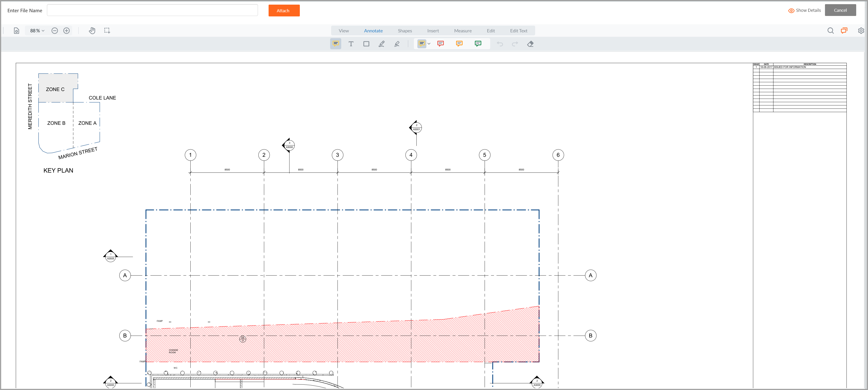The width and height of the screenshot is (868, 390).
Task: Select the red comment annotation style
Action: (440, 44)
